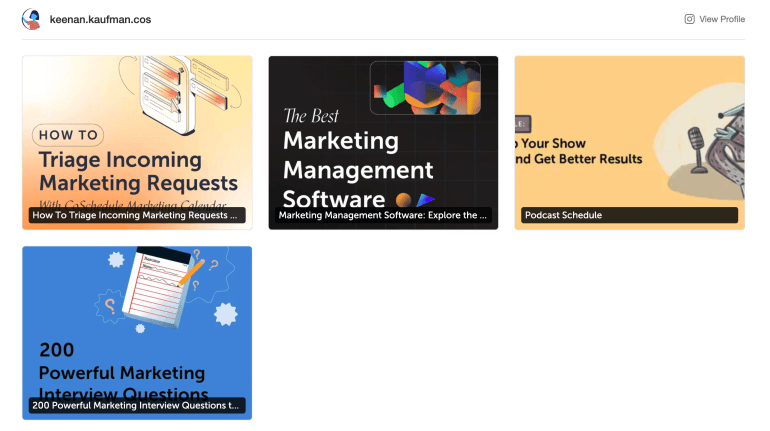The width and height of the screenshot is (770, 431).
Task: Open the View Profile link
Action: 722,19
